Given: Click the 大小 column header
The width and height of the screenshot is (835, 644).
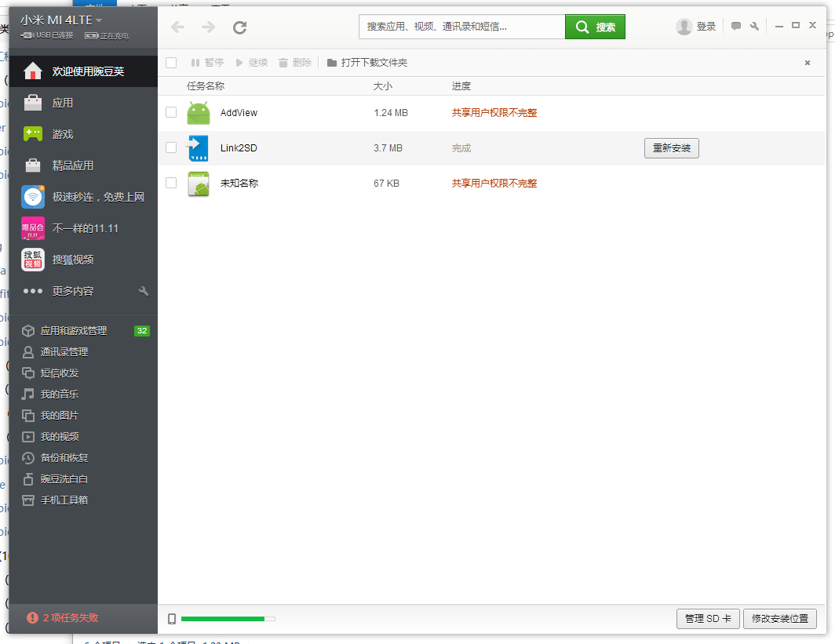Looking at the screenshot, I should click(382, 86).
